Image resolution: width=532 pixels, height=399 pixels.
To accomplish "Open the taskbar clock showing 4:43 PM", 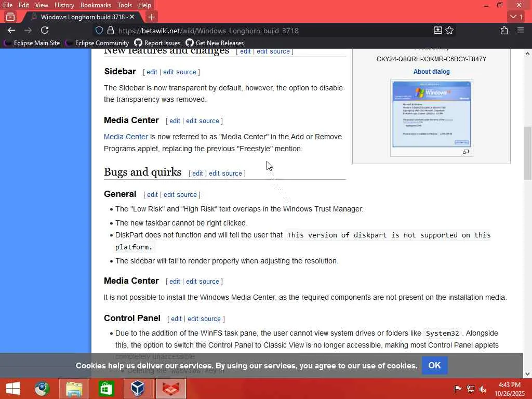I will pyautogui.click(x=510, y=389).
